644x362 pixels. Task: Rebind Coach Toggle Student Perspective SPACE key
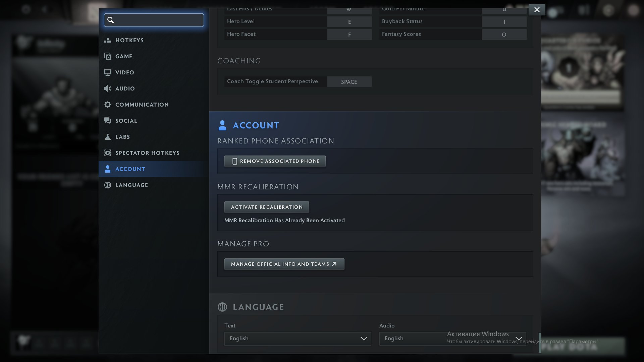(x=349, y=82)
